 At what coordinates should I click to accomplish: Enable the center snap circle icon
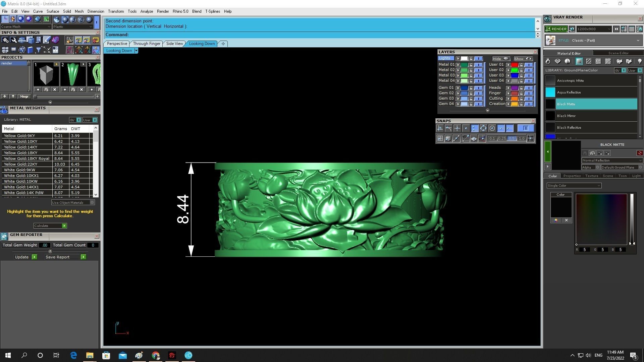click(492, 128)
